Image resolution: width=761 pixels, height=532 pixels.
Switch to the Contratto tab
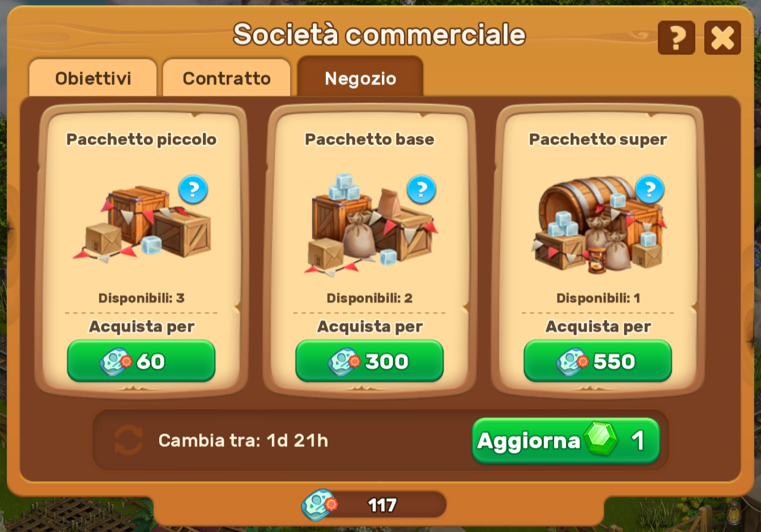click(227, 78)
